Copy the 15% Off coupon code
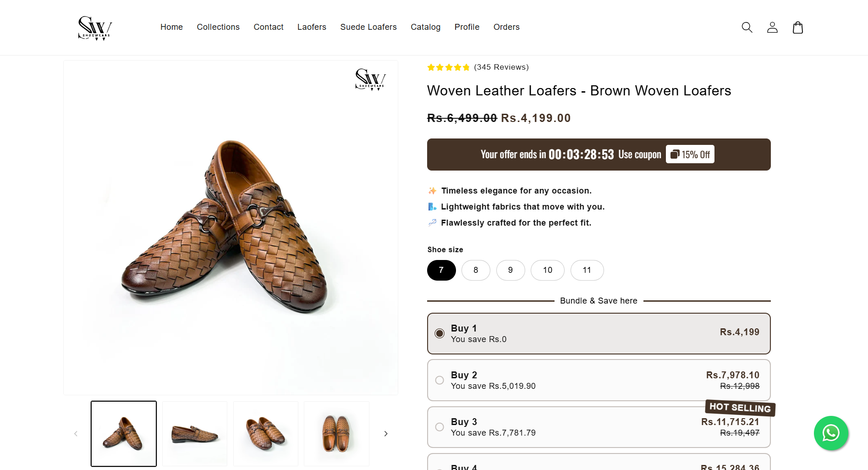The image size is (868, 470). tap(690, 155)
